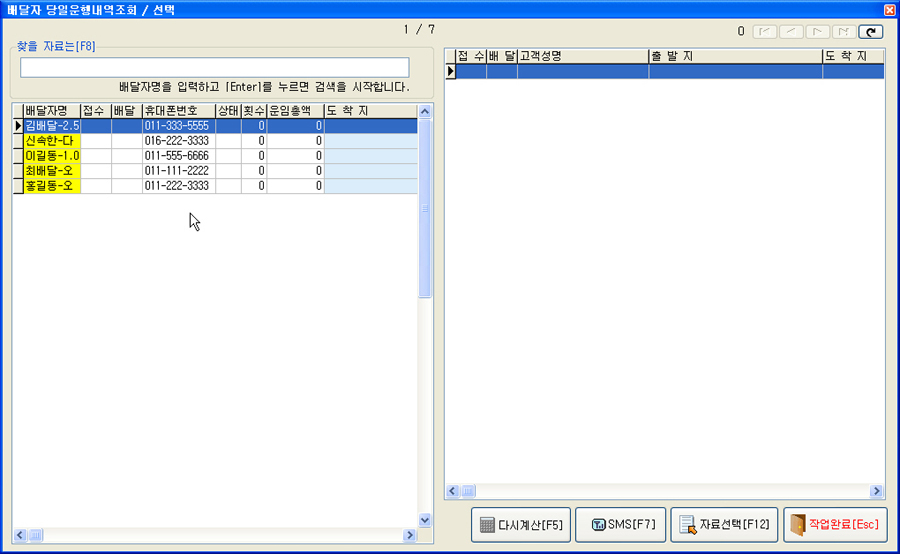The height and width of the screenshot is (554, 900).
Task: Click phone number 011-222-3333
Action: [x=177, y=185]
